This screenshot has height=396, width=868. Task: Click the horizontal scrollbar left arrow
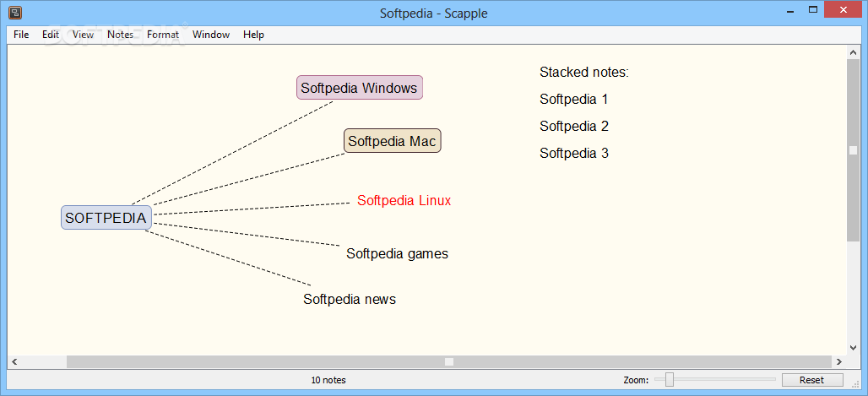pyautogui.click(x=14, y=361)
